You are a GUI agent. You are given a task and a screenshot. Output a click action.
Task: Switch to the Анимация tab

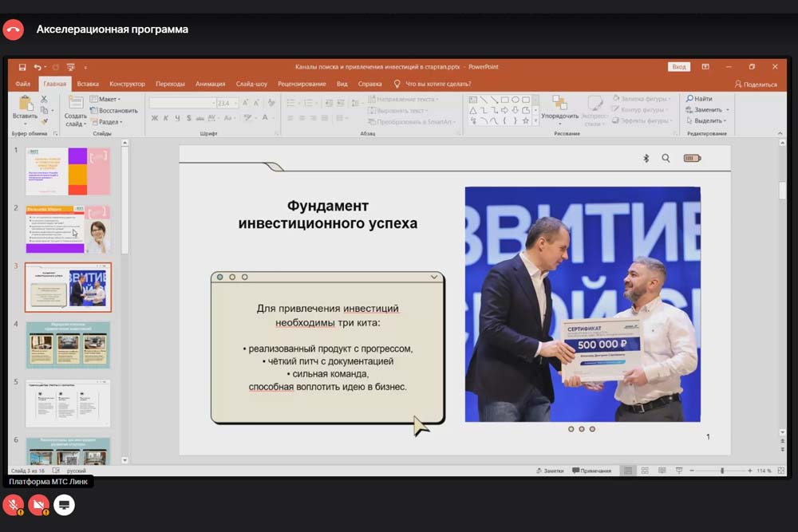(x=210, y=84)
